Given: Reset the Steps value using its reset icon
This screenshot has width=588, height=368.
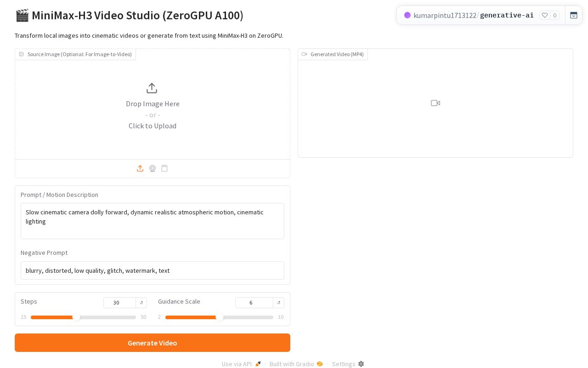Looking at the screenshot, I should 141,303.
